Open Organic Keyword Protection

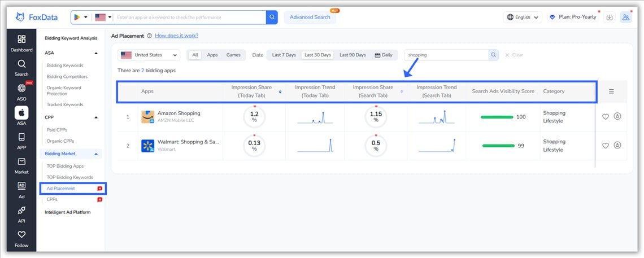[64, 91]
